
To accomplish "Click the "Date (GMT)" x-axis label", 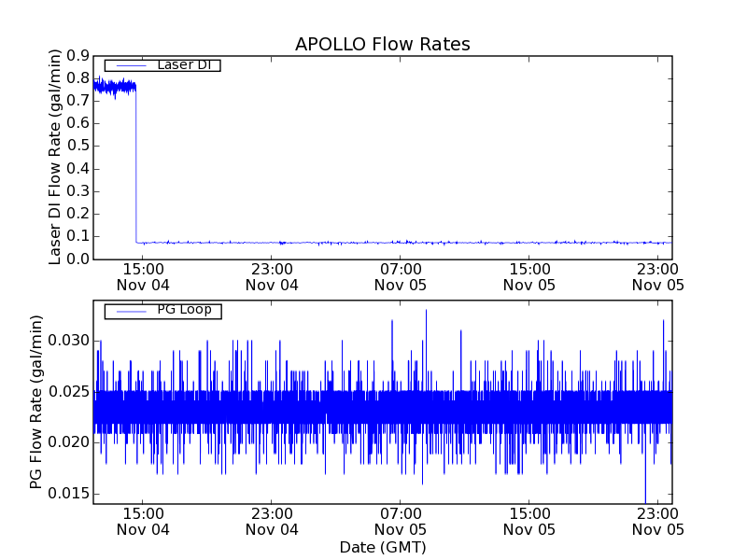I will [x=382, y=547].
